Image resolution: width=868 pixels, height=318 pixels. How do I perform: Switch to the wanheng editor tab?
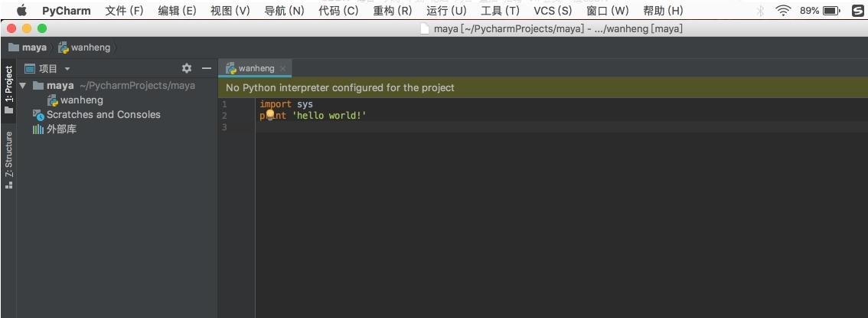(x=256, y=68)
